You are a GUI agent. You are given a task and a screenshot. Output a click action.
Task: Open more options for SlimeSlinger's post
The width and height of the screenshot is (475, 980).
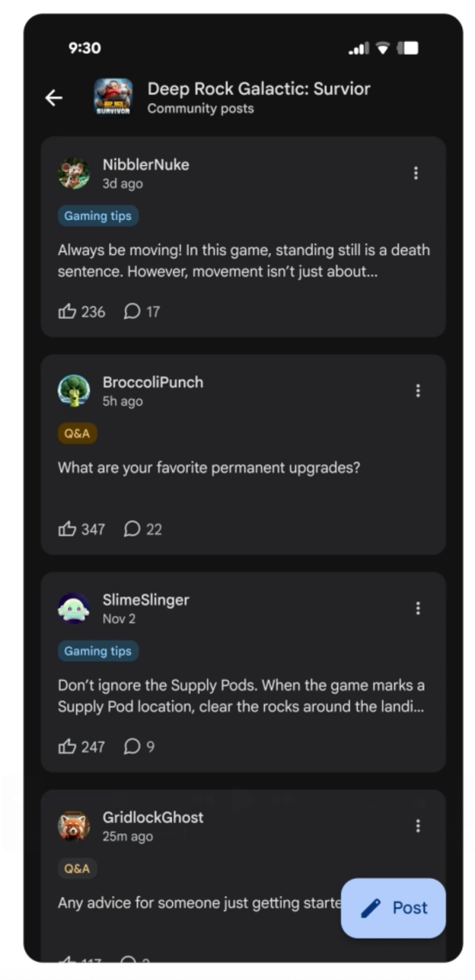click(418, 608)
